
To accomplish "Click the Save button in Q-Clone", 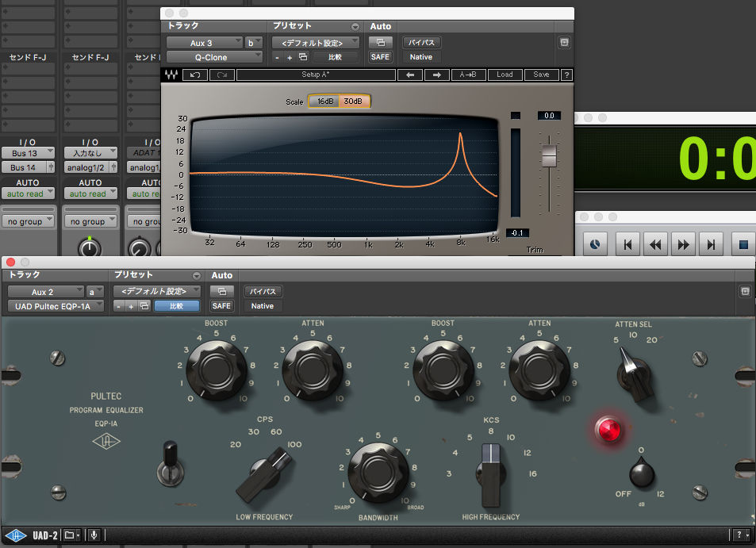I will 542,75.
